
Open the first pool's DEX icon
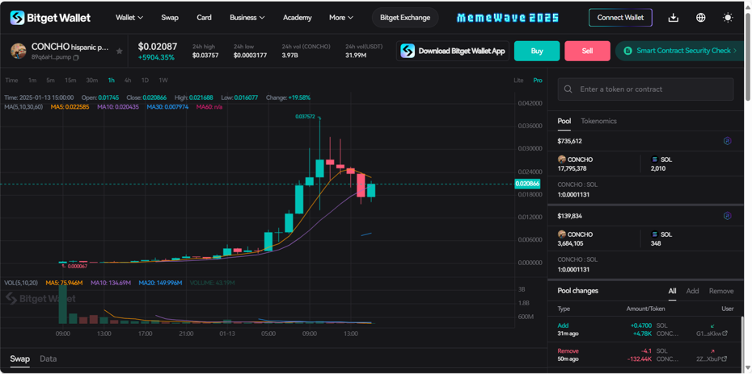coord(728,141)
